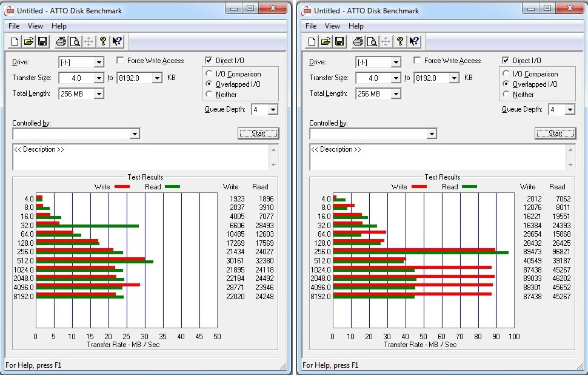Click read value 28493 in left window
Viewport: 588px width, 375px height.
click(x=264, y=226)
